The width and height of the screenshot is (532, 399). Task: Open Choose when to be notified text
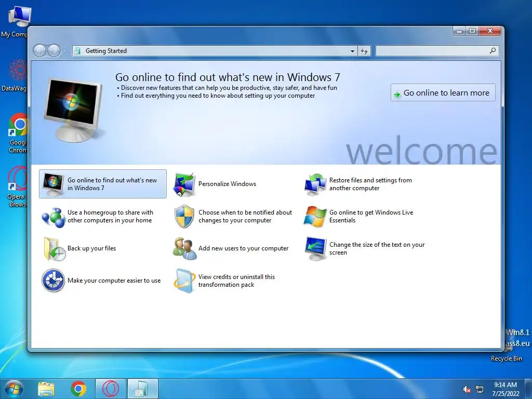click(245, 217)
